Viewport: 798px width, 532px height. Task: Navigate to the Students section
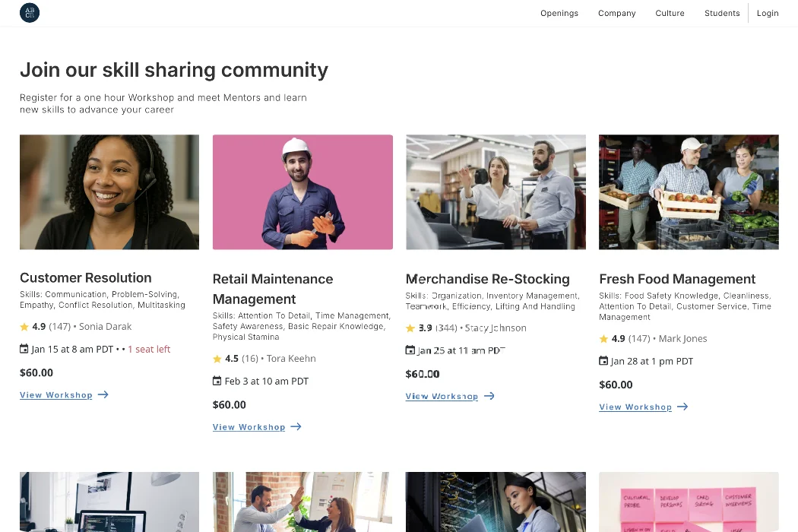click(x=722, y=13)
